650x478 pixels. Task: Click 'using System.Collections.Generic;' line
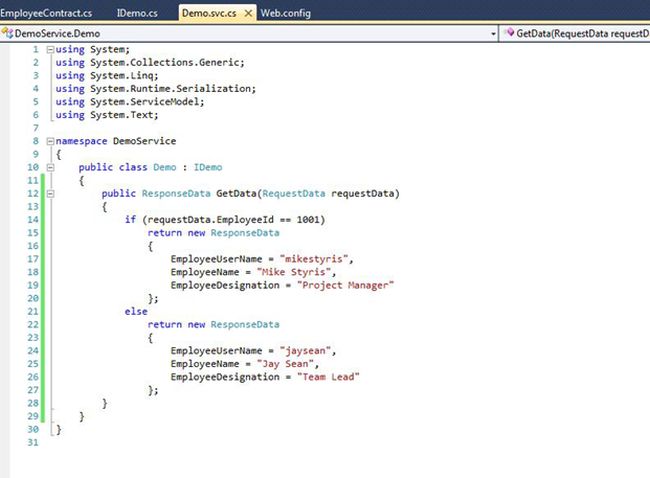pos(150,63)
